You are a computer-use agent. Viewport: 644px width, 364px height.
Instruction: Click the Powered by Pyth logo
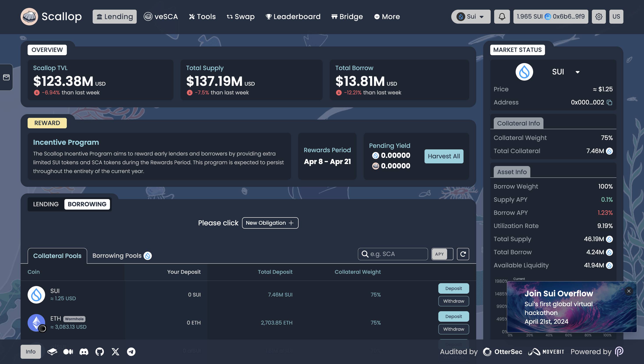click(x=619, y=352)
